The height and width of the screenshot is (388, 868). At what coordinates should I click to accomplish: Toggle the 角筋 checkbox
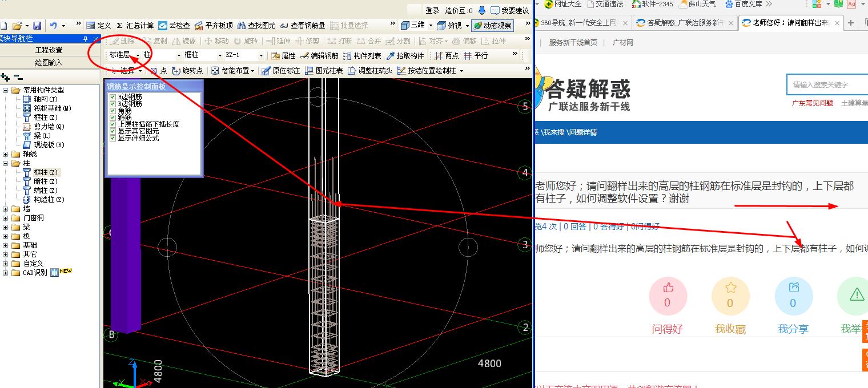(x=112, y=111)
